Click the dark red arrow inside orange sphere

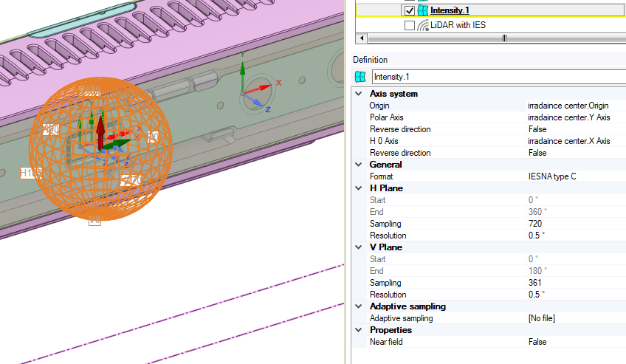[x=100, y=129]
